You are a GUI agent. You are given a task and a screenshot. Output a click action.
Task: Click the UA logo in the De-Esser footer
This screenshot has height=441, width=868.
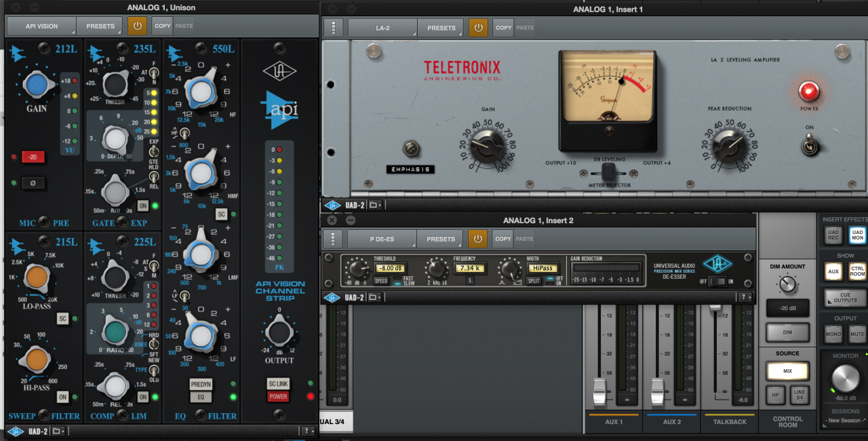332,297
